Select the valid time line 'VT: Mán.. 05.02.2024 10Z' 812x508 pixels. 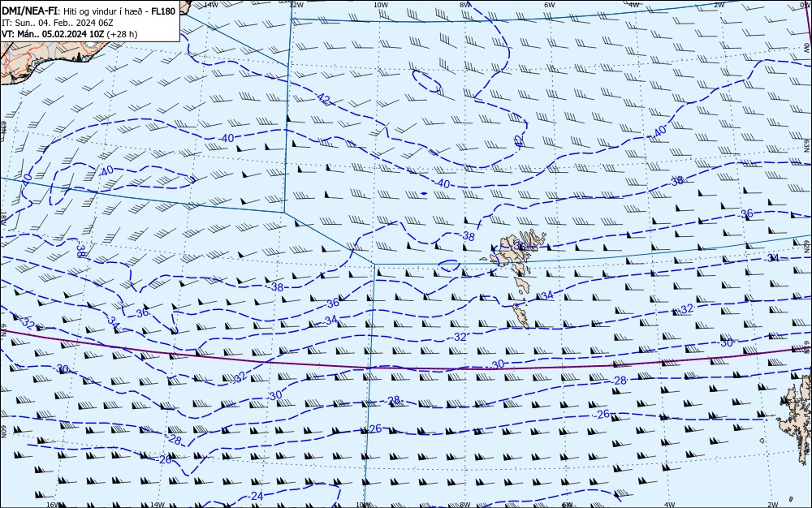click(53, 34)
